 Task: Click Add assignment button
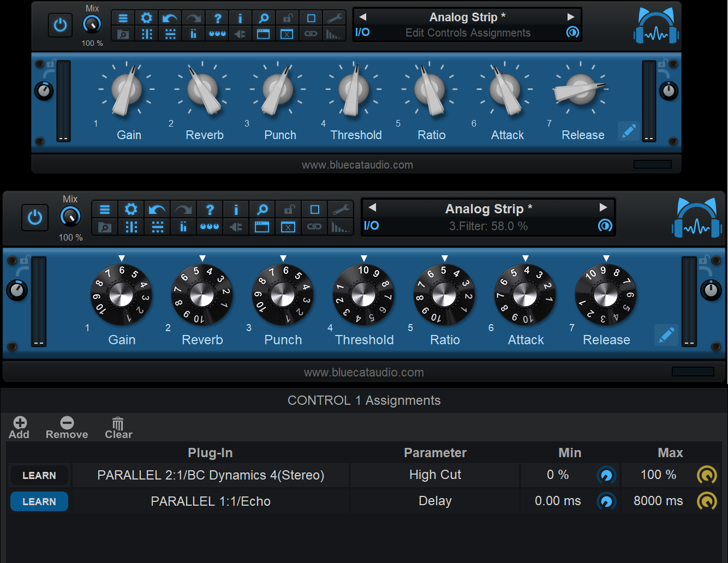click(x=19, y=428)
